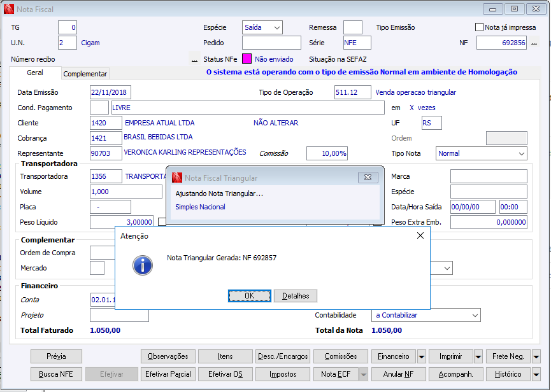Click the info icon in Atenção dialog

coord(143,265)
